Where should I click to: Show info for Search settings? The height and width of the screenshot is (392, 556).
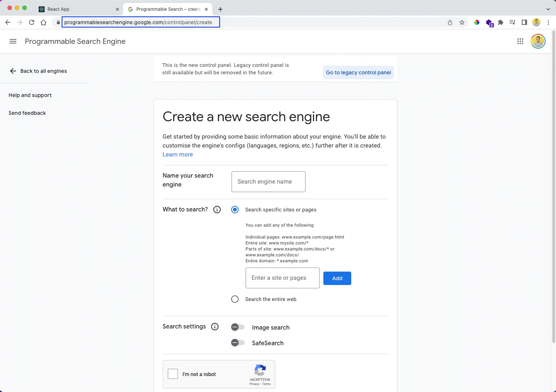[215, 327]
